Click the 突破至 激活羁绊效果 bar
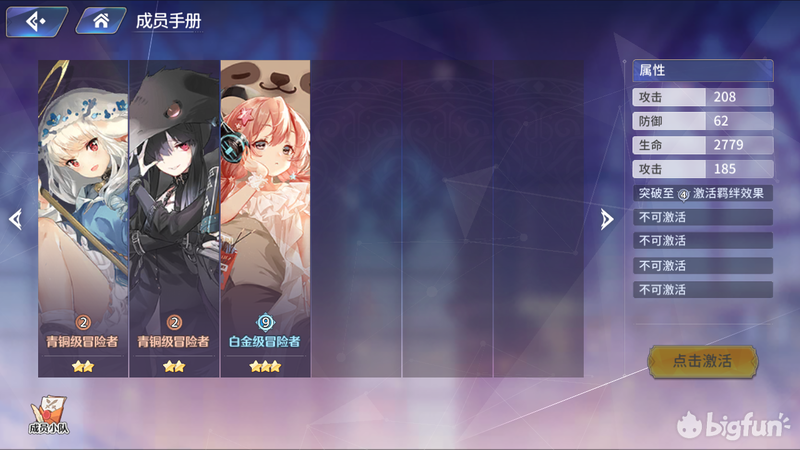Viewport: 800px width, 450px height. 703,193
